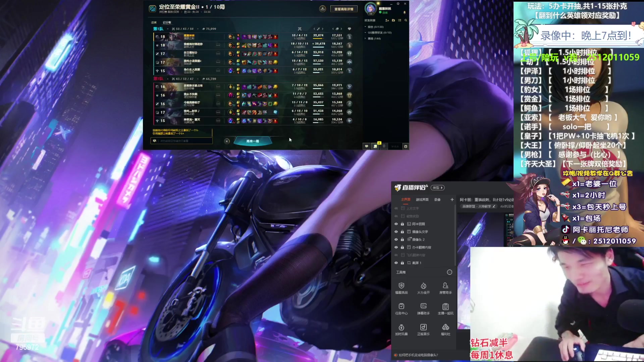This screenshot has width=644, height=362.
Task: Switch to 游戏界面 scene tab
Action: click(422, 199)
